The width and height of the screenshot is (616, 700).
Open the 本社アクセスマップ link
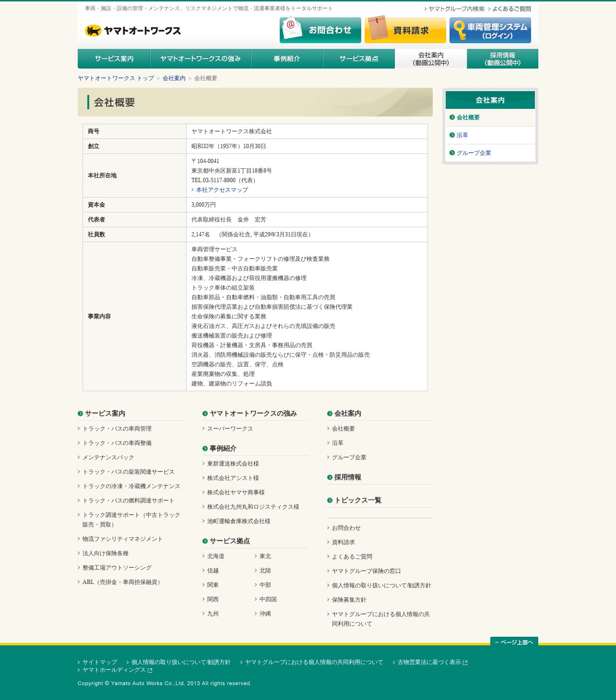pyautogui.click(x=222, y=190)
